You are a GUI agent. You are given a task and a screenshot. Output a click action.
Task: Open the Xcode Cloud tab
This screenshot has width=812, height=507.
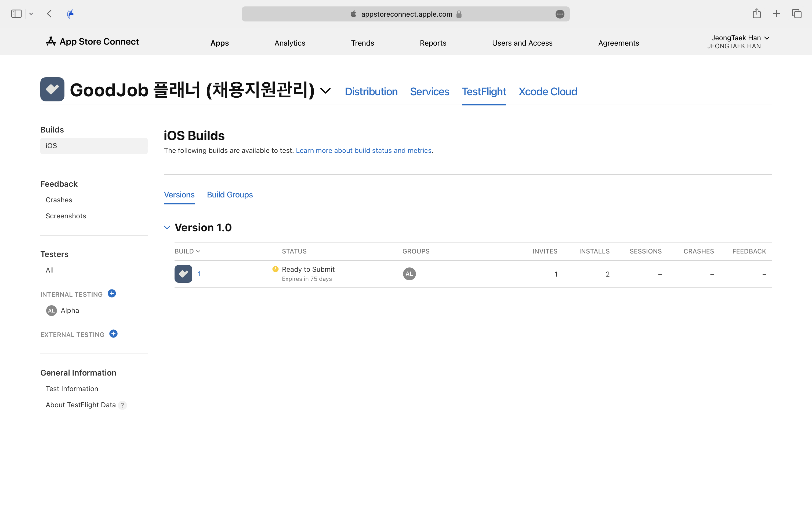[x=548, y=91]
